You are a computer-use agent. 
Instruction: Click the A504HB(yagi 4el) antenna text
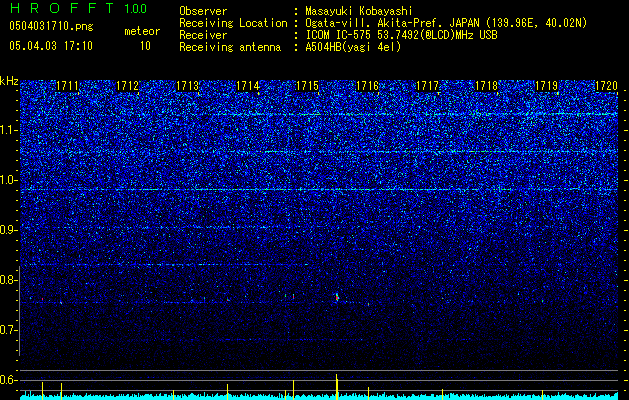[x=353, y=47]
